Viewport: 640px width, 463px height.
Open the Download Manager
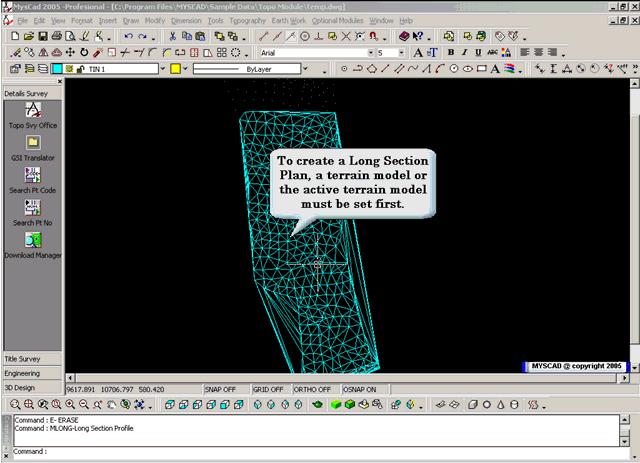pyautogui.click(x=32, y=240)
